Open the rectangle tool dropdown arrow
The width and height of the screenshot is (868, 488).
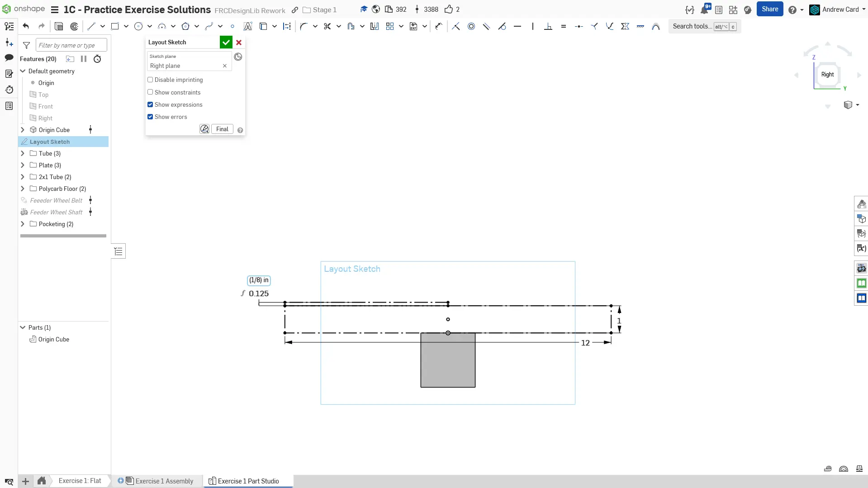[x=126, y=26]
